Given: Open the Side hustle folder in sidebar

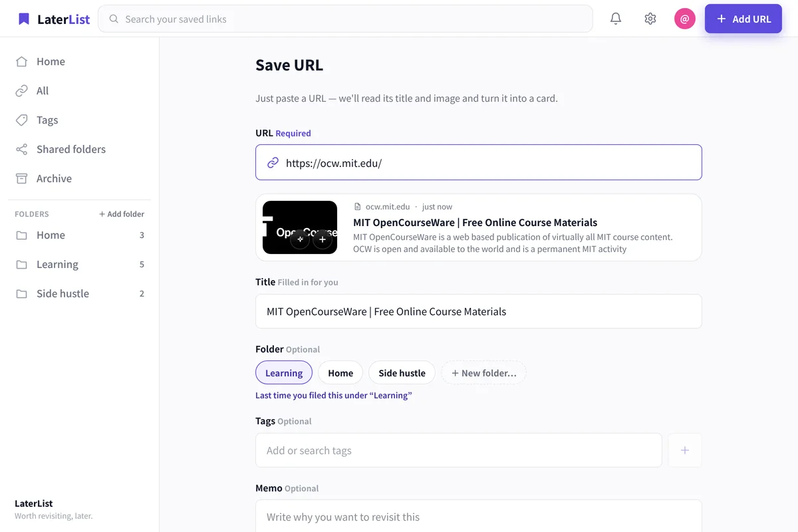Looking at the screenshot, I should coord(80,293).
